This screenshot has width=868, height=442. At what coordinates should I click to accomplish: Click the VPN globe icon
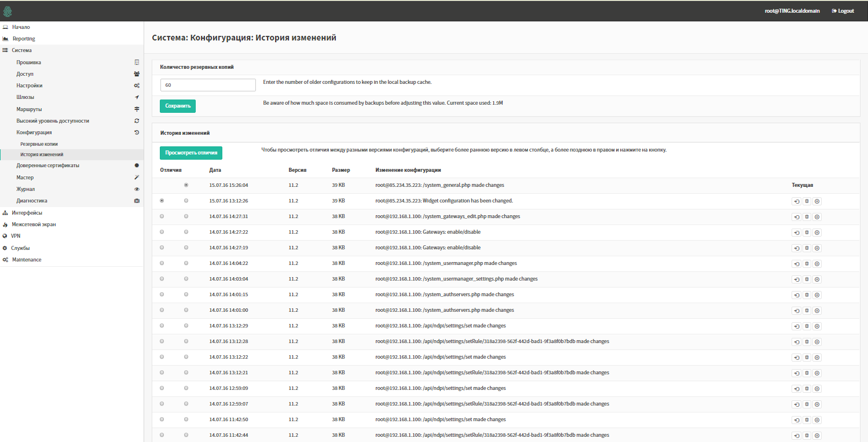5,236
